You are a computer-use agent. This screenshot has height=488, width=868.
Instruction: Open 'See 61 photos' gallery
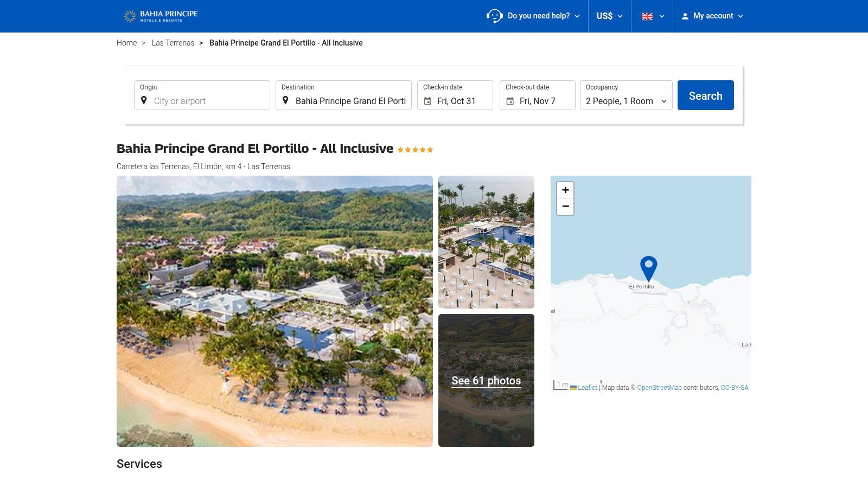click(x=486, y=381)
